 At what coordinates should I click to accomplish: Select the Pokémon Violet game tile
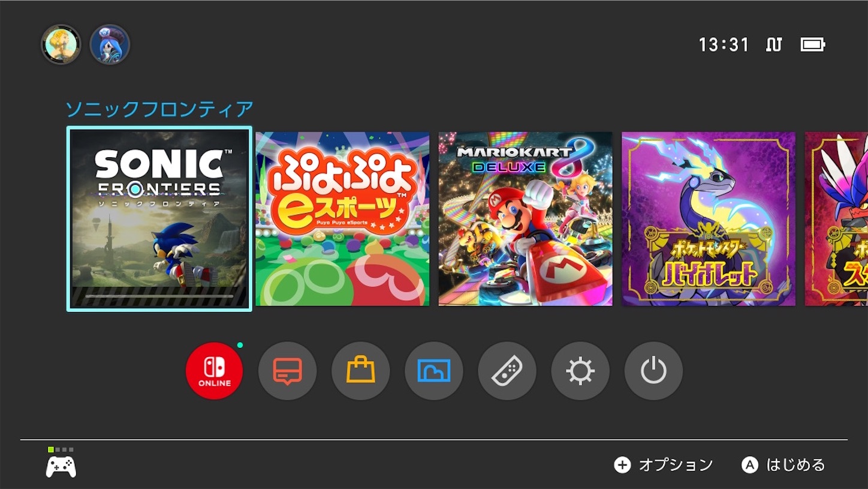709,219
